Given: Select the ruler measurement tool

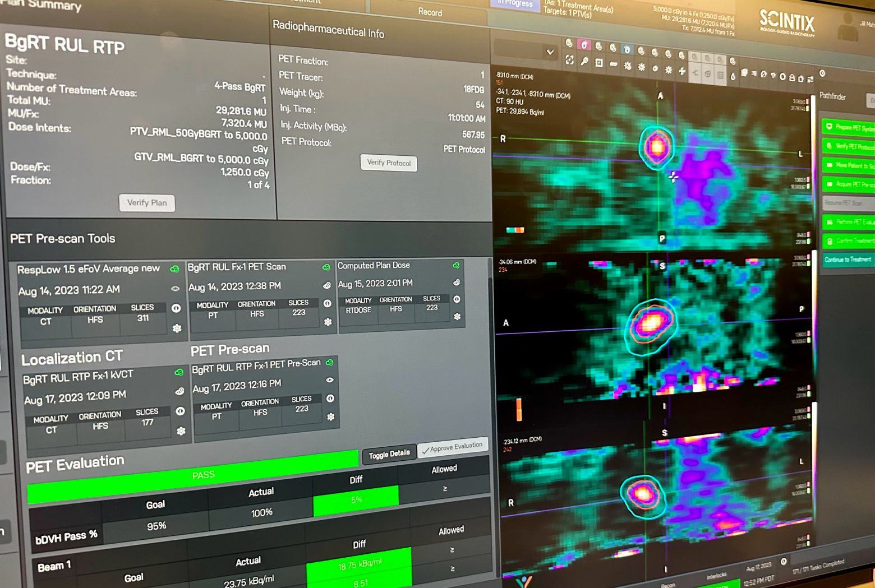Looking at the screenshot, I should point(614,64).
